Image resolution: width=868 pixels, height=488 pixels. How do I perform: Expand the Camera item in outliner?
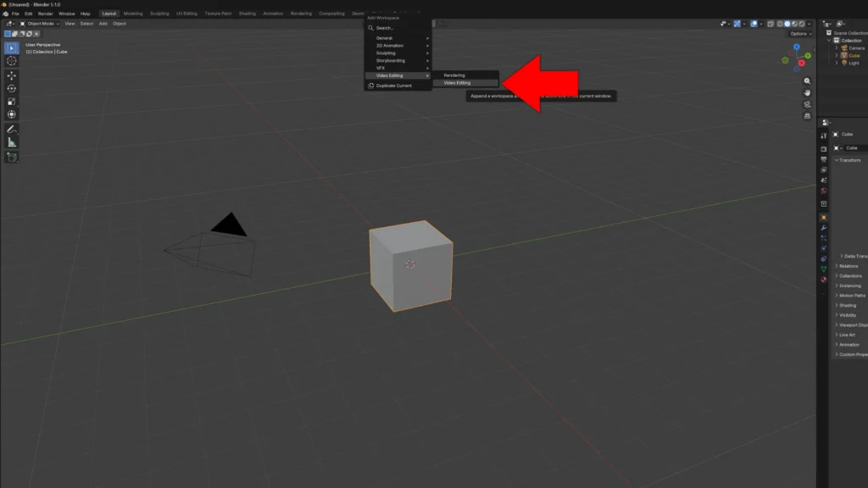[837, 48]
